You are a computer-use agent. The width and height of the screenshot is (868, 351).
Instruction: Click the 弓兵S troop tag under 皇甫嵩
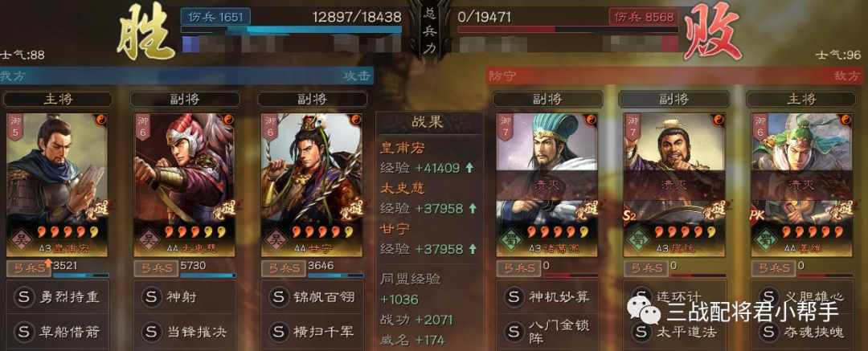(x=29, y=268)
